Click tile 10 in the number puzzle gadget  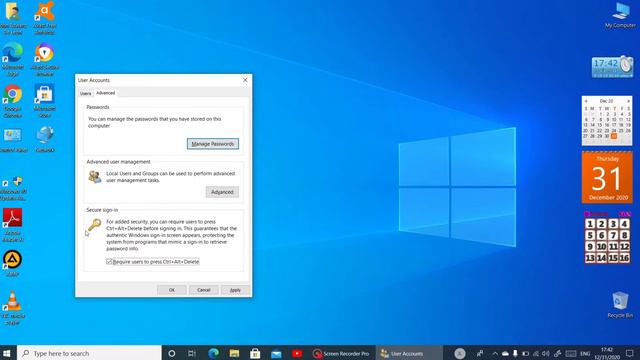coord(601,247)
